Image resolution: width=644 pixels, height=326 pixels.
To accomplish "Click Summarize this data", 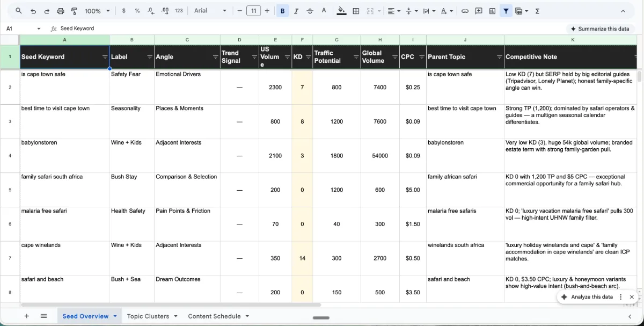I will click(599, 29).
